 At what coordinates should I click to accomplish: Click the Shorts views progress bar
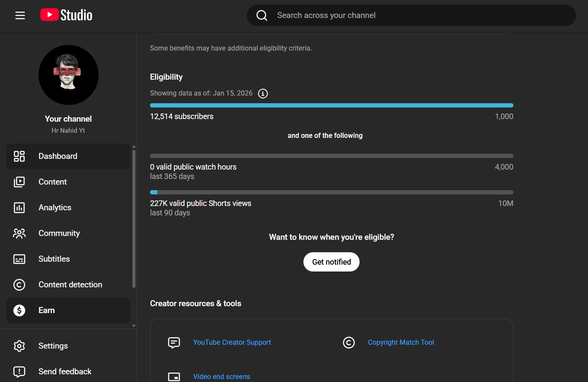(331, 192)
